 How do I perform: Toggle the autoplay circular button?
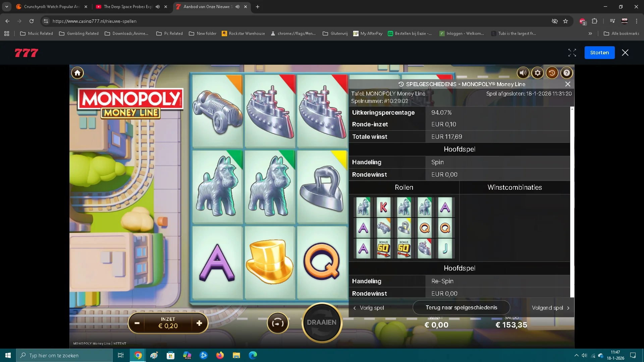click(x=278, y=323)
